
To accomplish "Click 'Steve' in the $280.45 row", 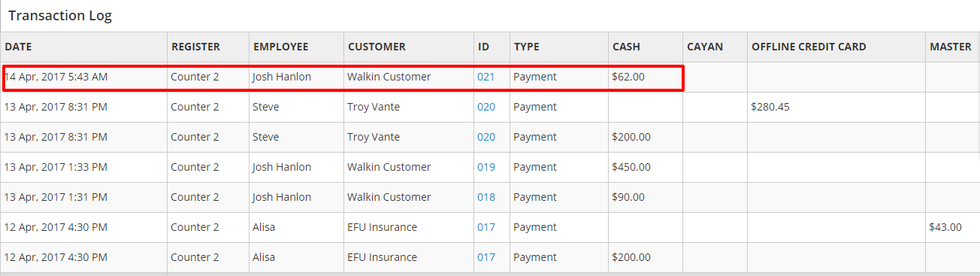I will [x=266, y=107].
